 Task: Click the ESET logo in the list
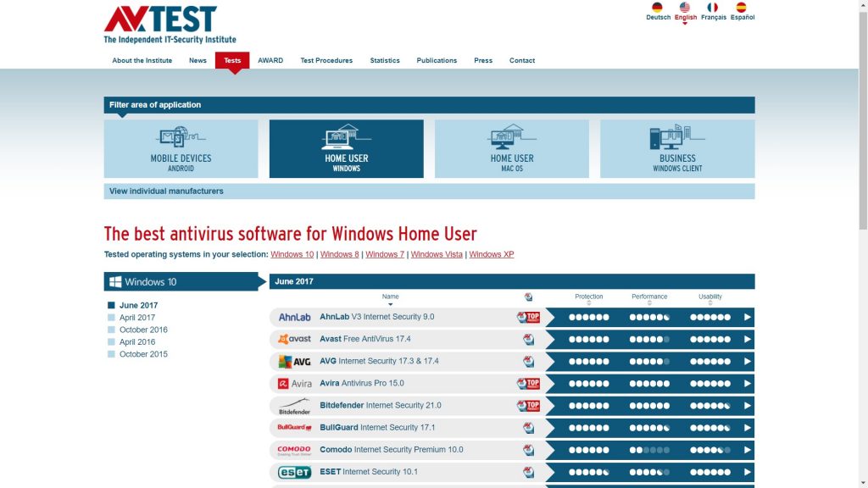click(x=294, y=472)
